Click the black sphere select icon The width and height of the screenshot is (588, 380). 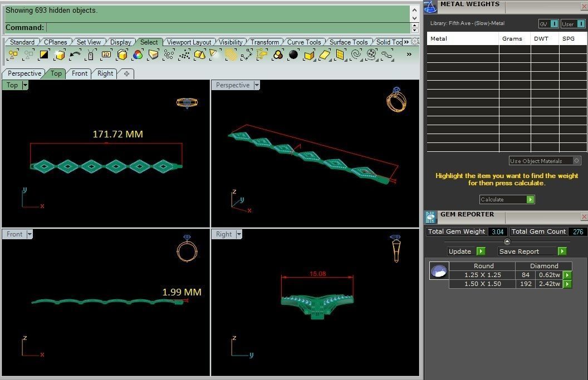[293, 55]
